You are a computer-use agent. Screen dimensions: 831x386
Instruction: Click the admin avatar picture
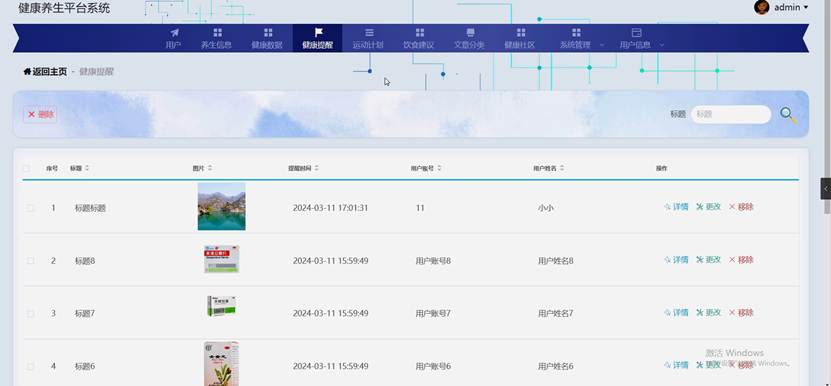click(762, 7)
